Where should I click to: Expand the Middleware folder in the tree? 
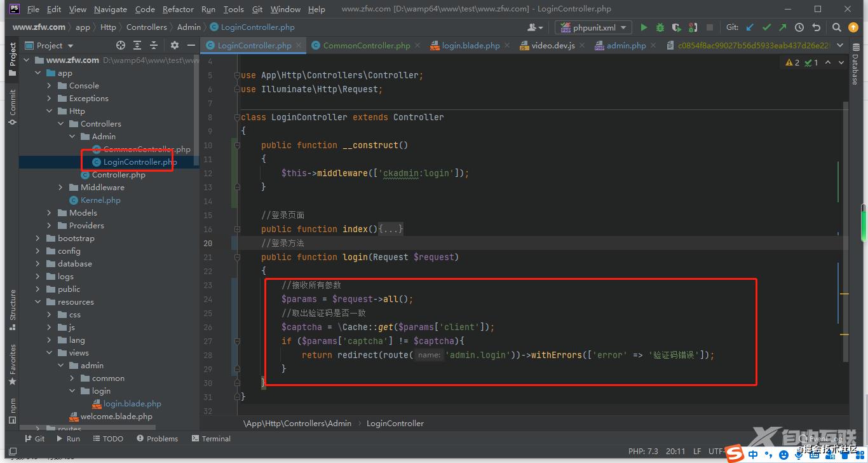pos(61,188)
